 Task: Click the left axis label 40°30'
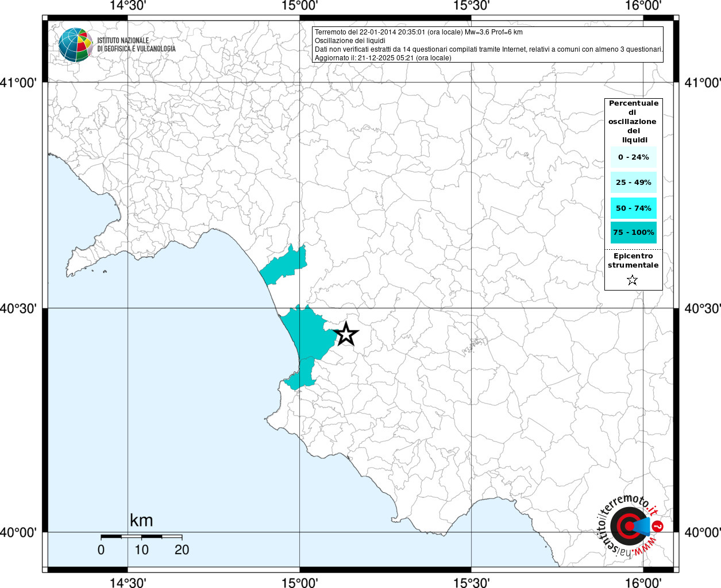(18, 308)
